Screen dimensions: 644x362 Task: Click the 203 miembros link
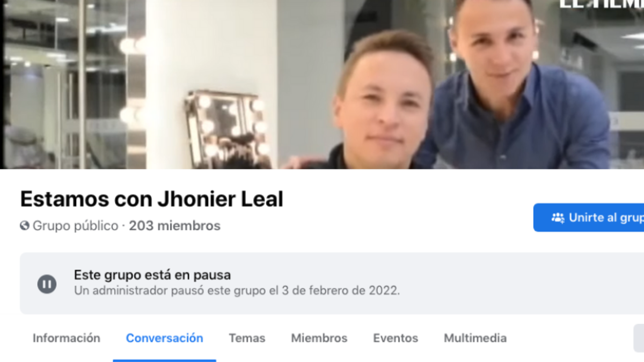[x=174, y=226]
